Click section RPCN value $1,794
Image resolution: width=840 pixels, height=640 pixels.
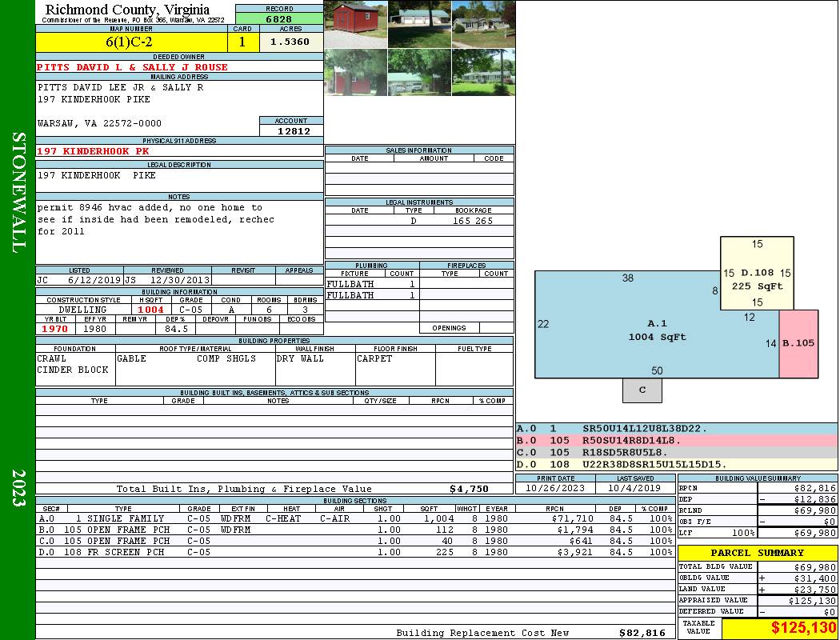[575, 530]
